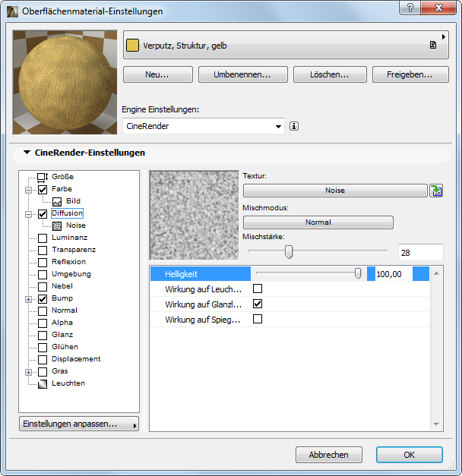Enable the Luminanz channel checkbox
The image size is (462, 476).
43,238
